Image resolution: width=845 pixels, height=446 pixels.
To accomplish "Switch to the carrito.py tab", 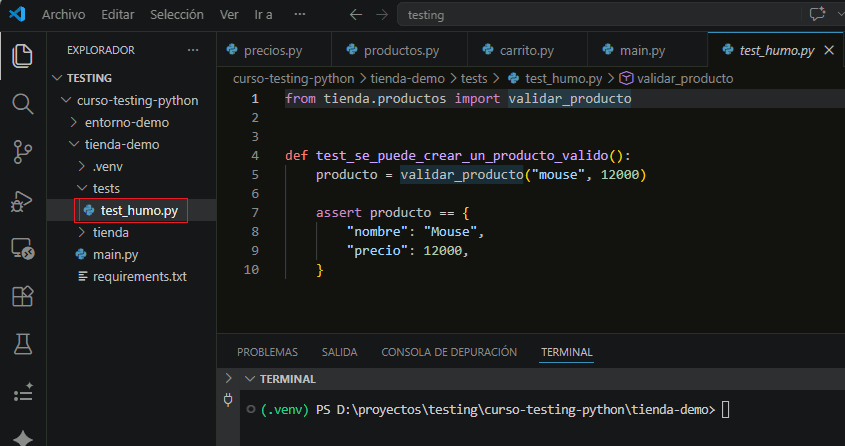I will pos(527,50).
